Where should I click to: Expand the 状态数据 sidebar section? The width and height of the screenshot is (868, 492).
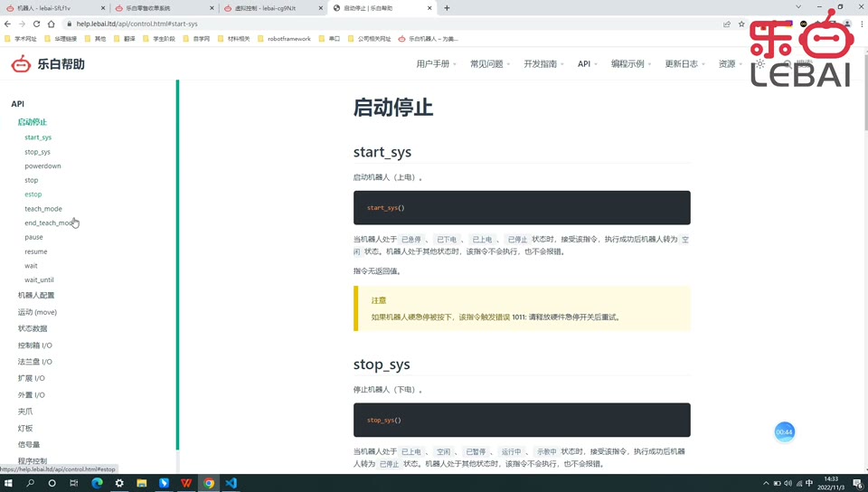tap(33, 328)
